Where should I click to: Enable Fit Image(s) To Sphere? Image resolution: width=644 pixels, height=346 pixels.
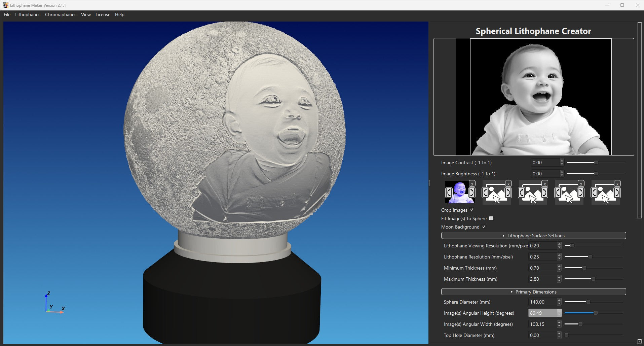coord(491,218)
